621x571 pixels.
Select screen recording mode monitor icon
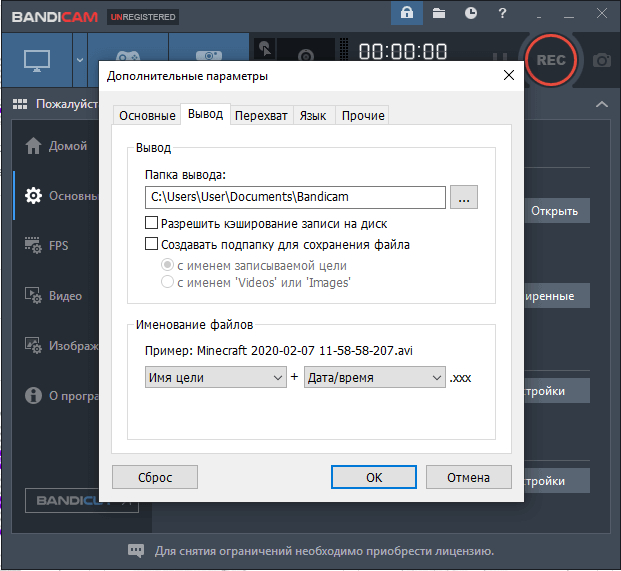(37, 60)
